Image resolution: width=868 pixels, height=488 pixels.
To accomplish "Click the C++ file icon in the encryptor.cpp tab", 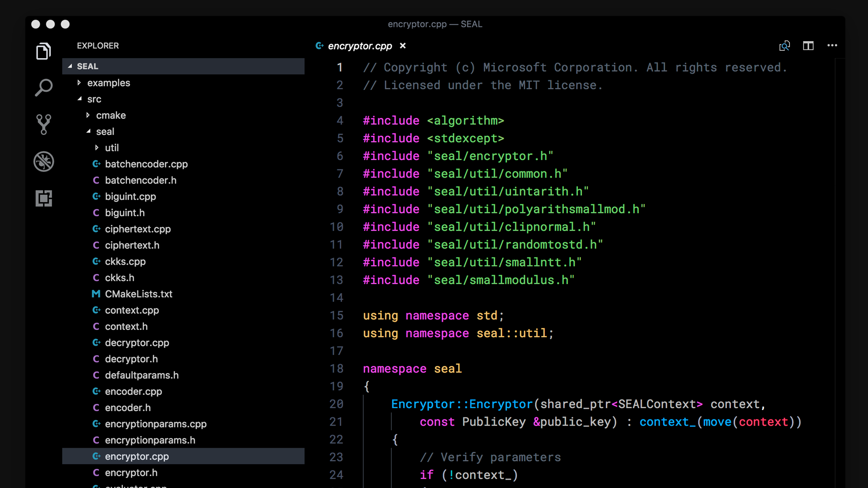I will 319,46.
